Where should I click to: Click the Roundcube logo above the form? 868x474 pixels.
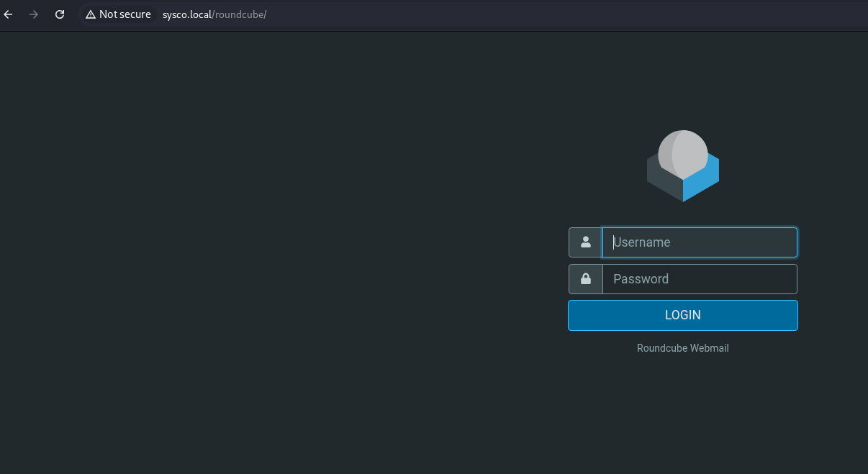tap(682, 166)
